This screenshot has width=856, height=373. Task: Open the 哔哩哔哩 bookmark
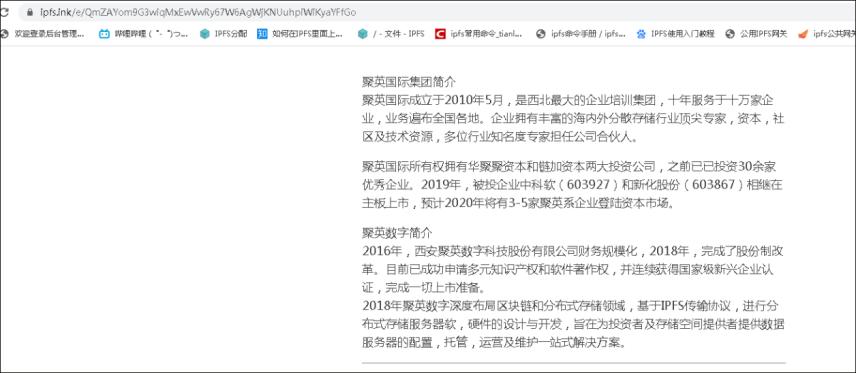pyautogui.click(x=144, y=34)
